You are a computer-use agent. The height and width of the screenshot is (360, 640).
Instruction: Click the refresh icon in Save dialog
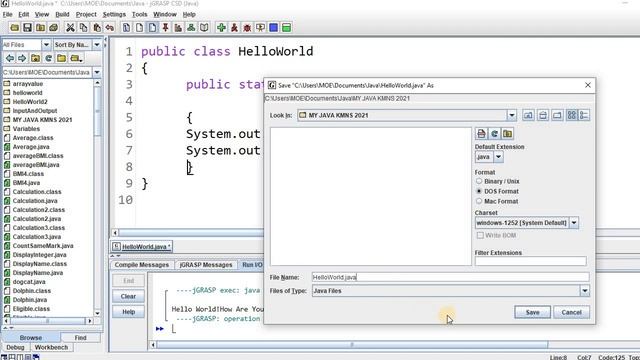coord(494,134)
